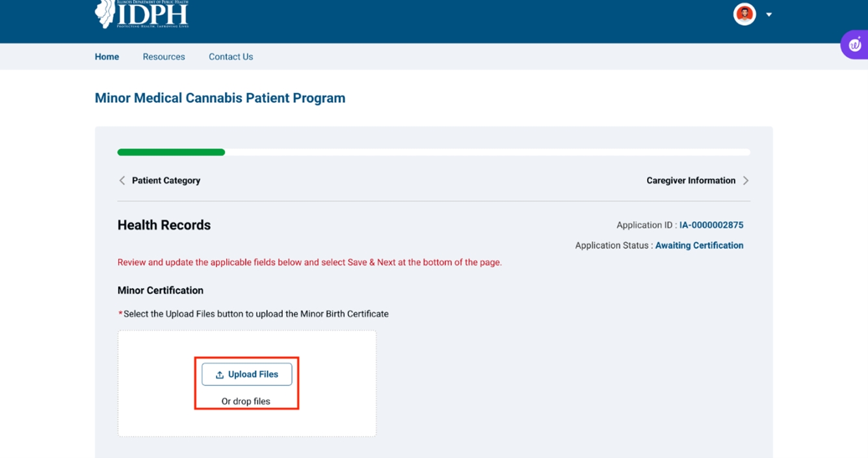The width and height of the screenshot is (868, 458).
Task: Click the IDPH logo in header
Action: click(x=142, y=14)
